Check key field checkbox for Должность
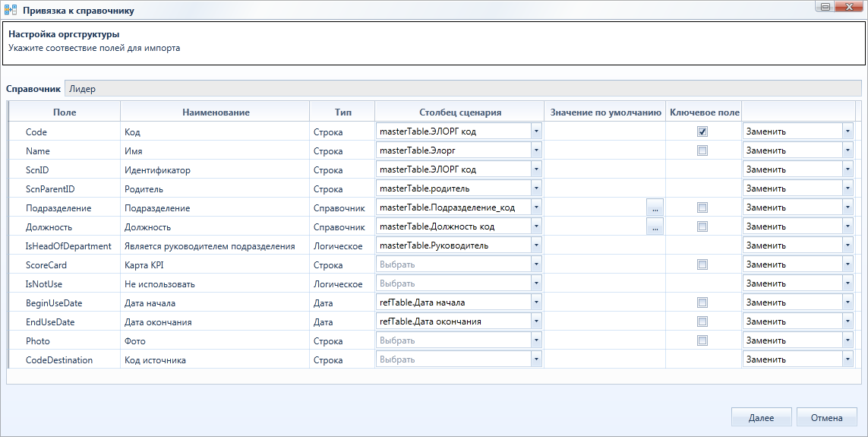Image resolution: width=868 pixels, height=437 pixels. [702, 226]
